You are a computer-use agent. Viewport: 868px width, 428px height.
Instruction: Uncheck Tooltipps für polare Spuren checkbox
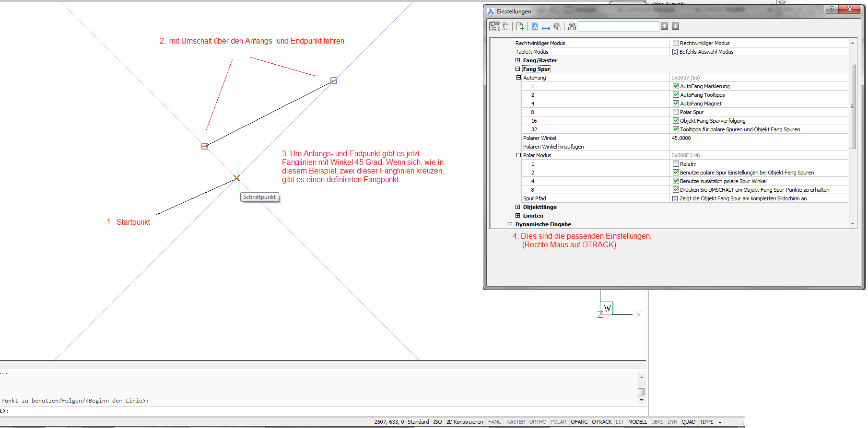[x=676, y=129]
